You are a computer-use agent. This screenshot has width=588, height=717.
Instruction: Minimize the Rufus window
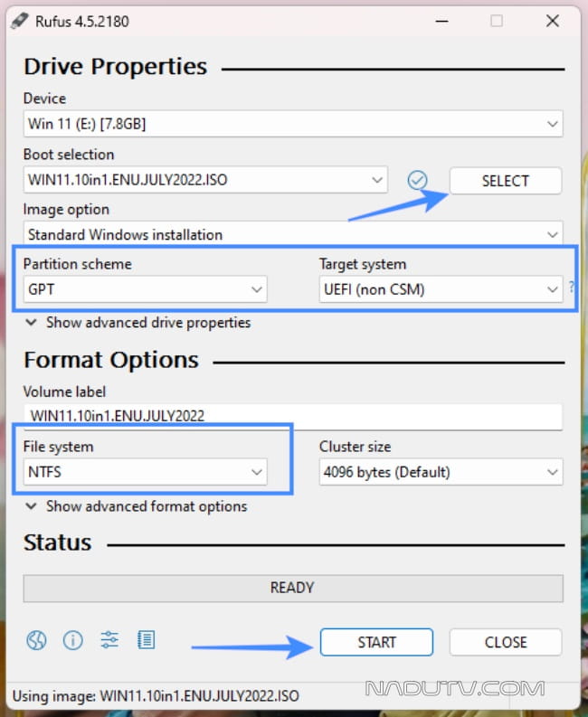coord(441,21)
